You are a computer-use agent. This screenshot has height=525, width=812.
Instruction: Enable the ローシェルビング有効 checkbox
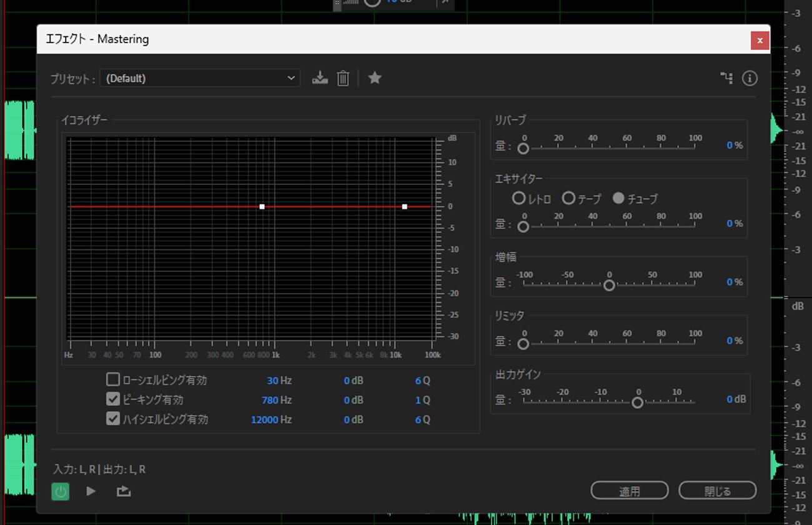[113, 379]
